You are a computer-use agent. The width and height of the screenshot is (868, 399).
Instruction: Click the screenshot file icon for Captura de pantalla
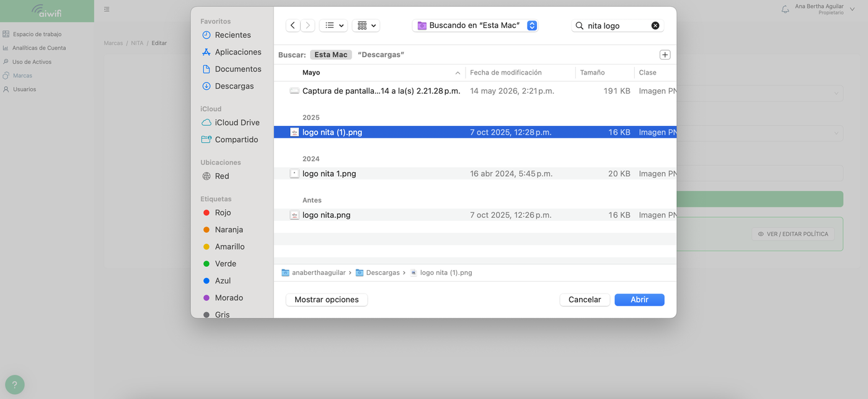coord(294,91)
